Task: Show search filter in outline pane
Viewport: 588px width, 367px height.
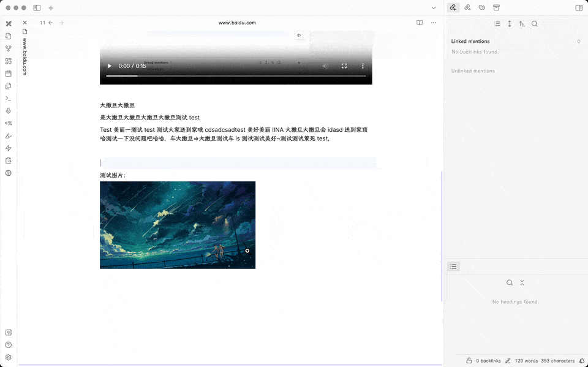Action: coord(509,282)
